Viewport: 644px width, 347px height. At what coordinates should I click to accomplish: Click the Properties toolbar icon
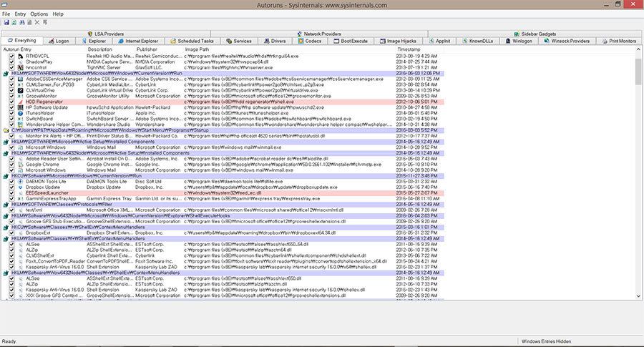[29, 22]
